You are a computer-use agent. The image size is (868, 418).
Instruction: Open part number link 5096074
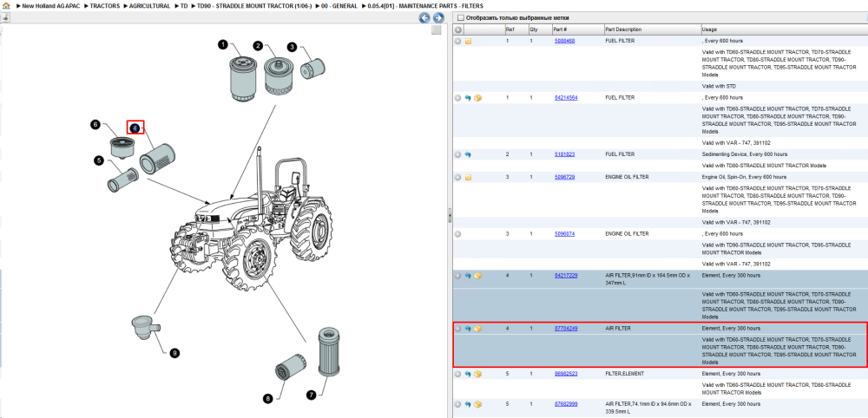(x=565, y=234)
